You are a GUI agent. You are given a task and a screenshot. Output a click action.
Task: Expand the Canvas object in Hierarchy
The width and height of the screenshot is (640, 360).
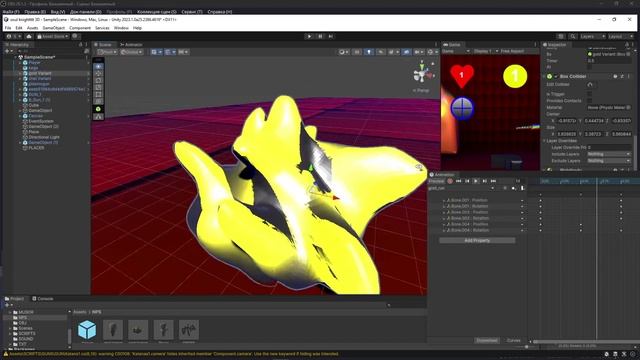[x=20, y=116]
